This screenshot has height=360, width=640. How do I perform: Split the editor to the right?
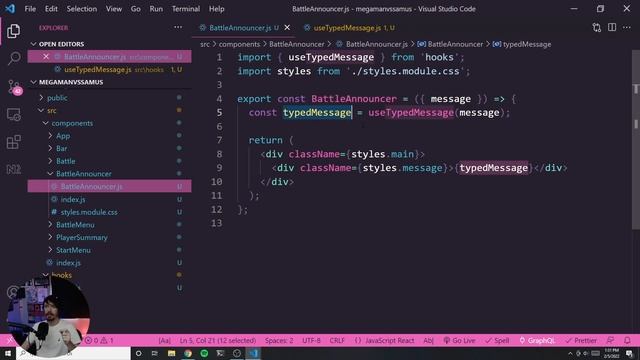[611, 27]
